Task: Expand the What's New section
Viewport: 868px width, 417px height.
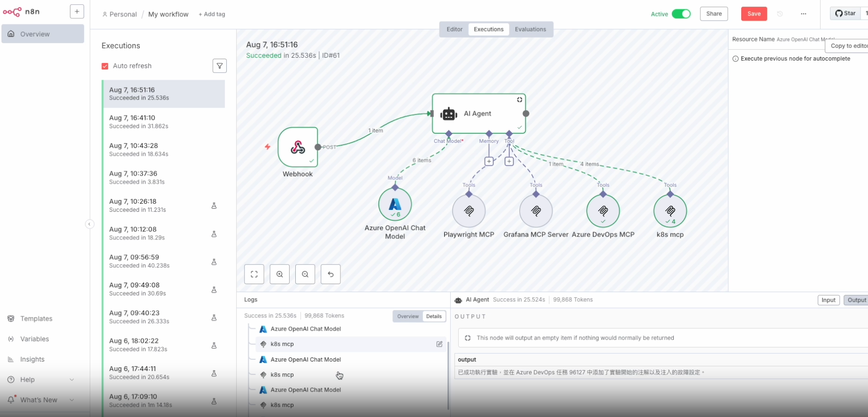Action: coord(72,400)
